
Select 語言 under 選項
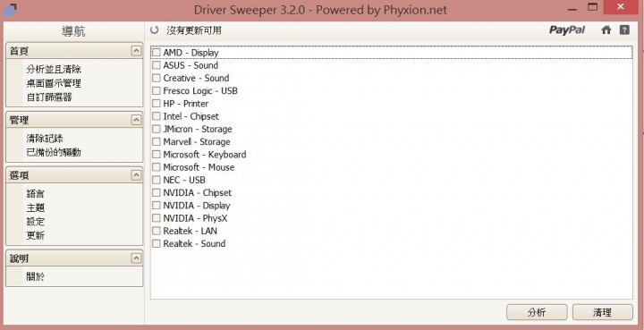[35, 193]
